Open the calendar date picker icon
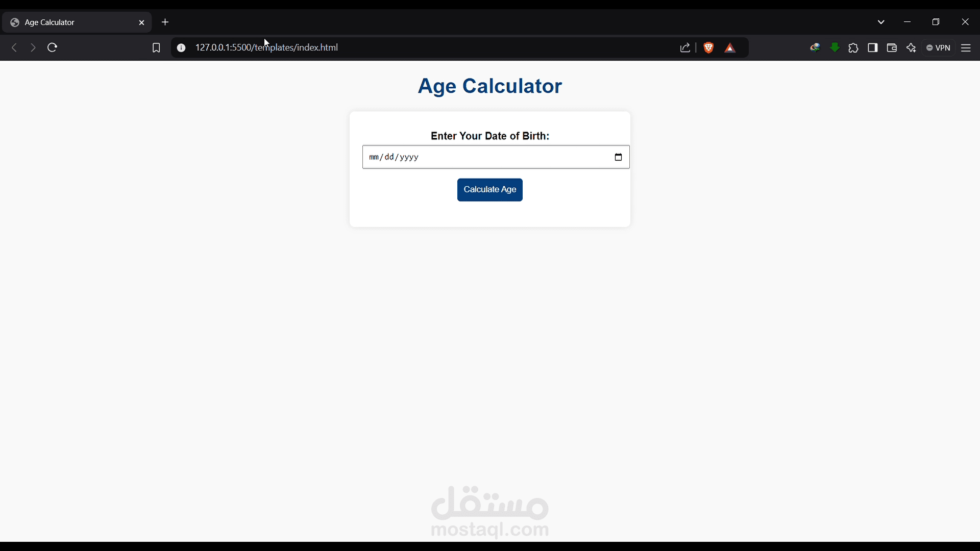 pyautogui.click(x=618, y=157)
